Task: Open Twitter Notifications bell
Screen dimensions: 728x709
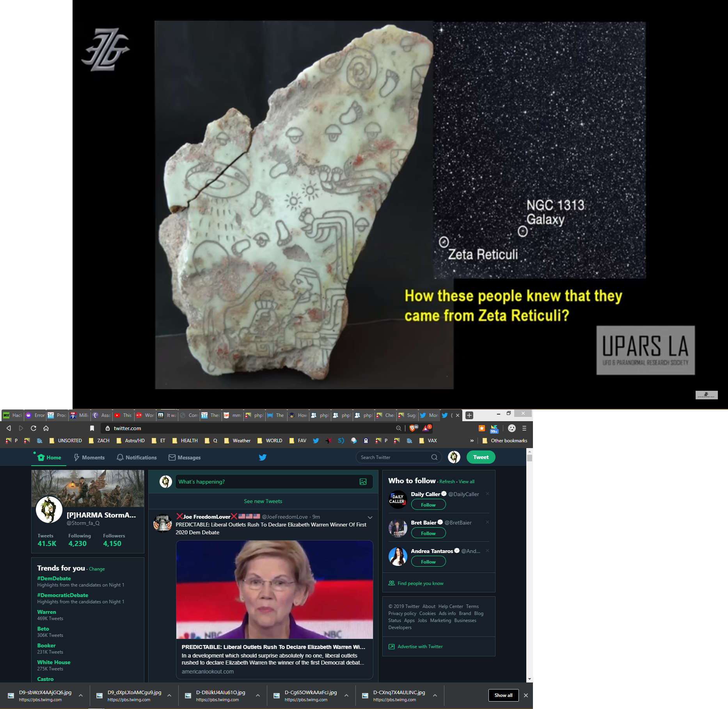Action: point(137,457)
